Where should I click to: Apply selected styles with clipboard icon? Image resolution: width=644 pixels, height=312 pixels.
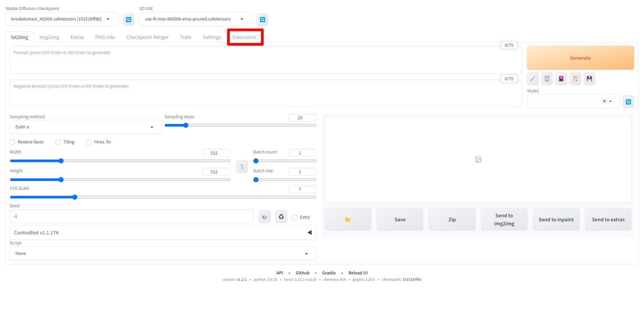[575, 79]
